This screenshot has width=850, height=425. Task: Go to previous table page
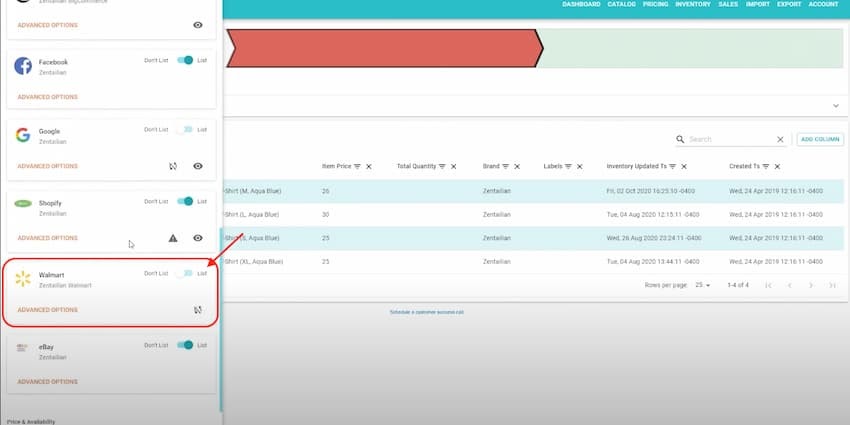tap(790, 285)
